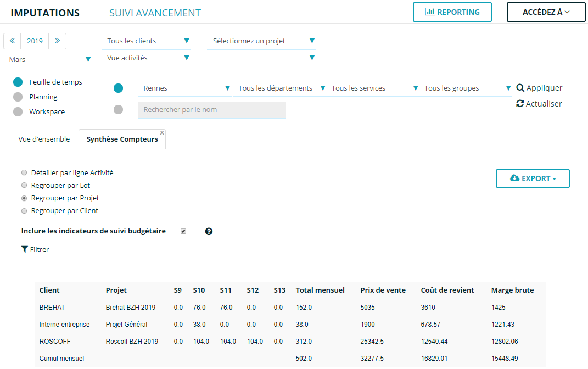Choose Regrouper par Projet
The image size is (588, 369).
(x=24, y=198)
